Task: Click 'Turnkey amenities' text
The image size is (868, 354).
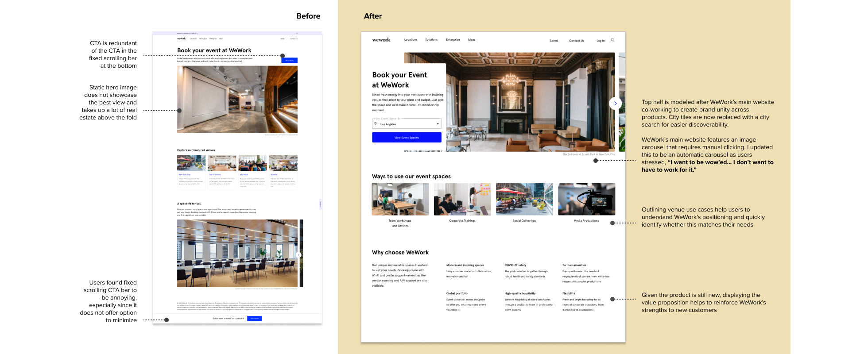Action: pyautogui.click(x=574, y=265)
